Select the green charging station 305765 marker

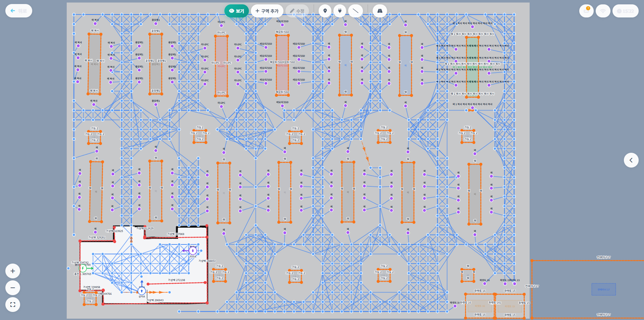pos(83,268)
